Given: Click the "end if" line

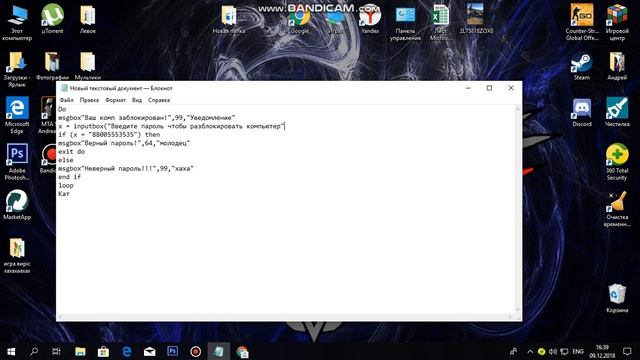Looking at the screenshot, I should [69, 177].
